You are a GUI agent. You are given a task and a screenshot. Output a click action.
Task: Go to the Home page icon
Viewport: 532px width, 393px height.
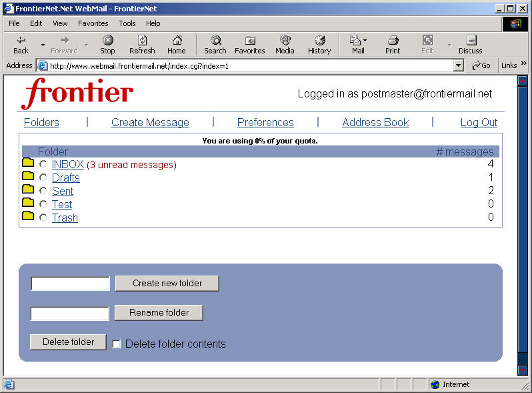[x=177, y=40]
